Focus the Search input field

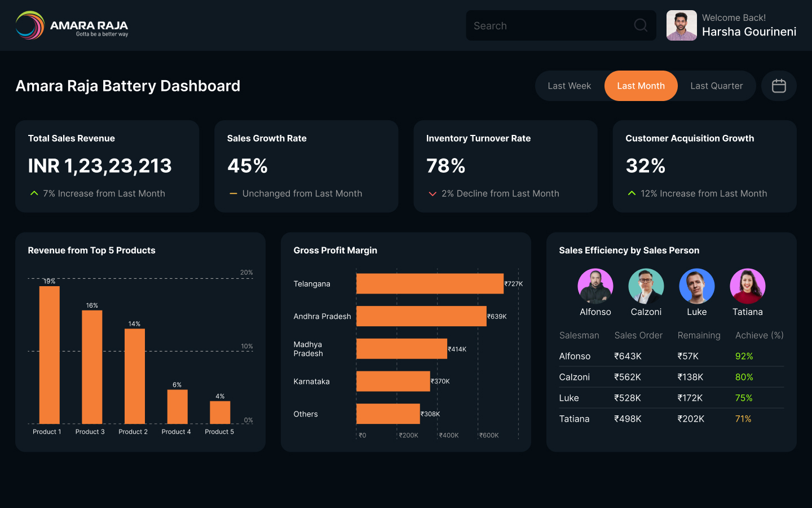pos(561,25)
